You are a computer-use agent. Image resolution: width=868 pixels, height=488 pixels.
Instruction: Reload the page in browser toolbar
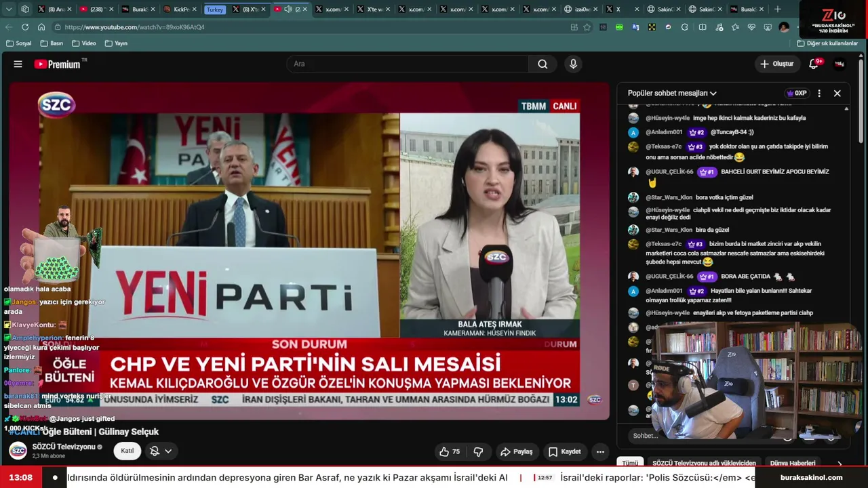coord(25,27)
